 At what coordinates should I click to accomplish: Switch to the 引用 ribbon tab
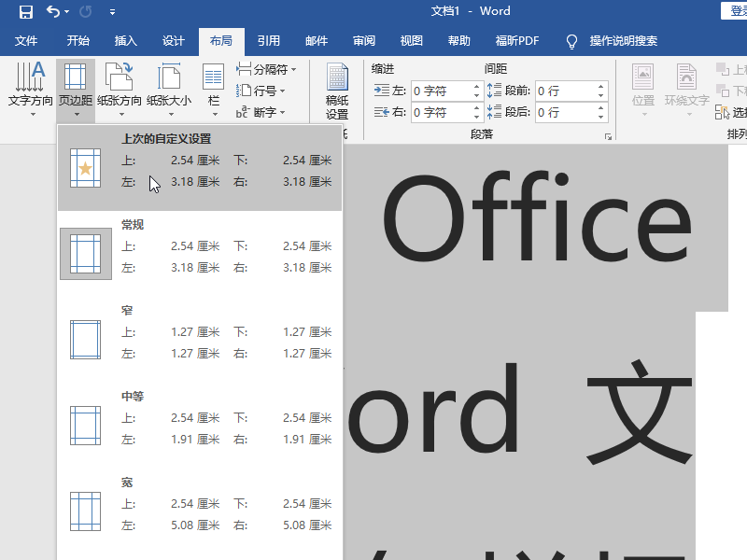(269, 41)
